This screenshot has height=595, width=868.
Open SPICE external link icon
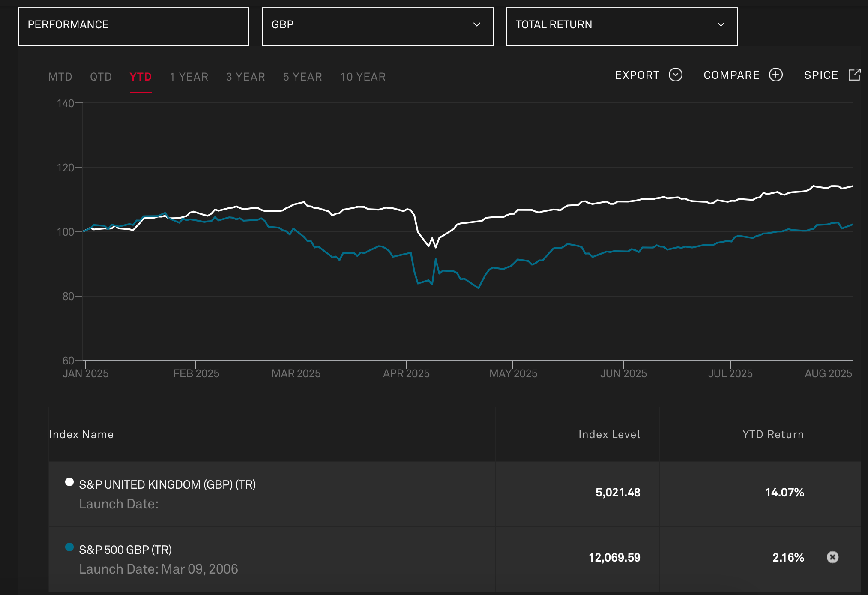click(x=854, y=75)
